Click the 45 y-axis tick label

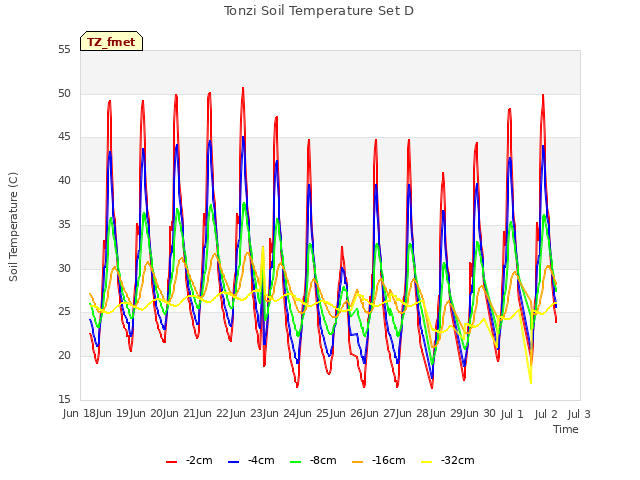(64, 137)
